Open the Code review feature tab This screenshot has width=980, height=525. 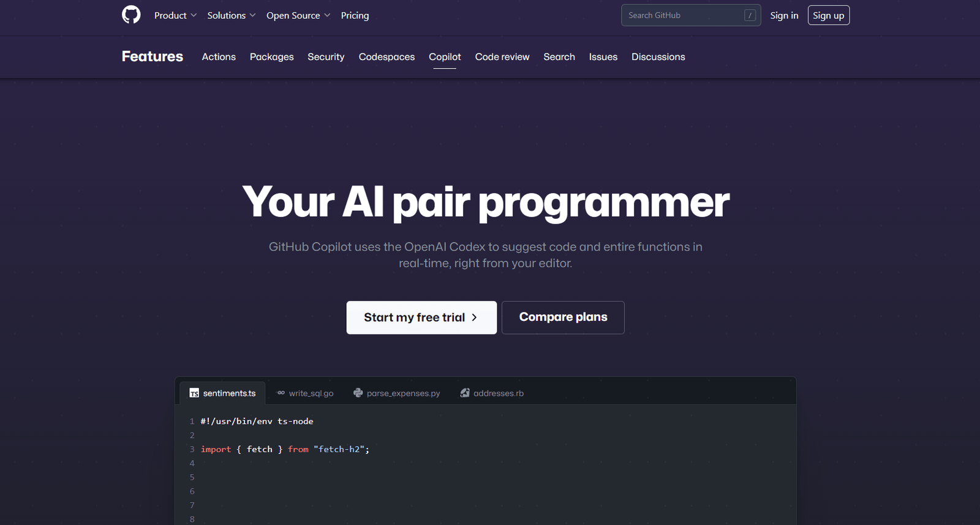[x=502, y=57]
